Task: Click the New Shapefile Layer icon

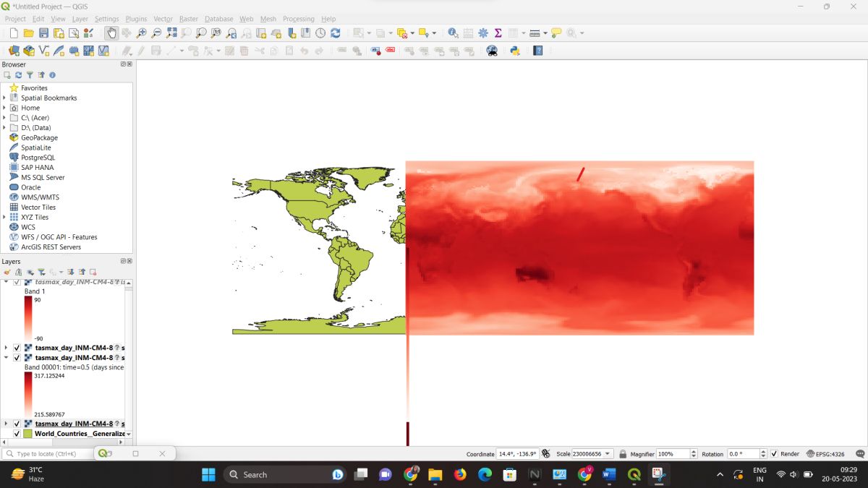Action: pyautogui.click(x=43, y=51)
